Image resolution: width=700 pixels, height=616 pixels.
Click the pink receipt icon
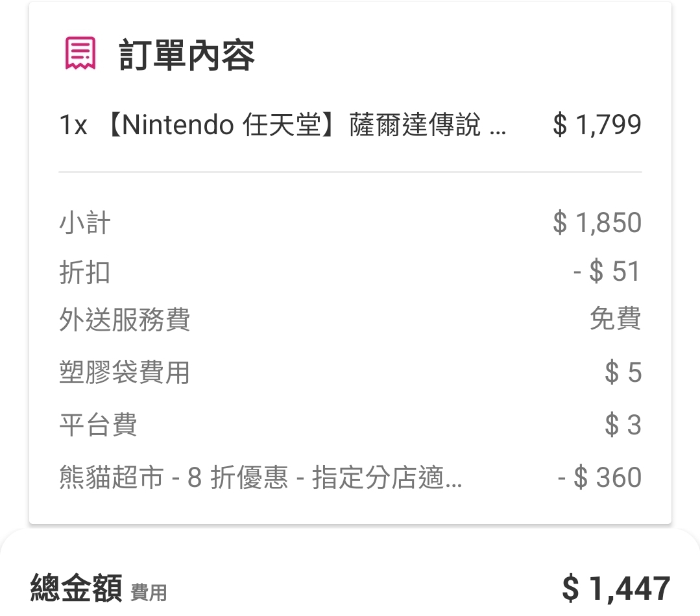click(x=80, y=54)
